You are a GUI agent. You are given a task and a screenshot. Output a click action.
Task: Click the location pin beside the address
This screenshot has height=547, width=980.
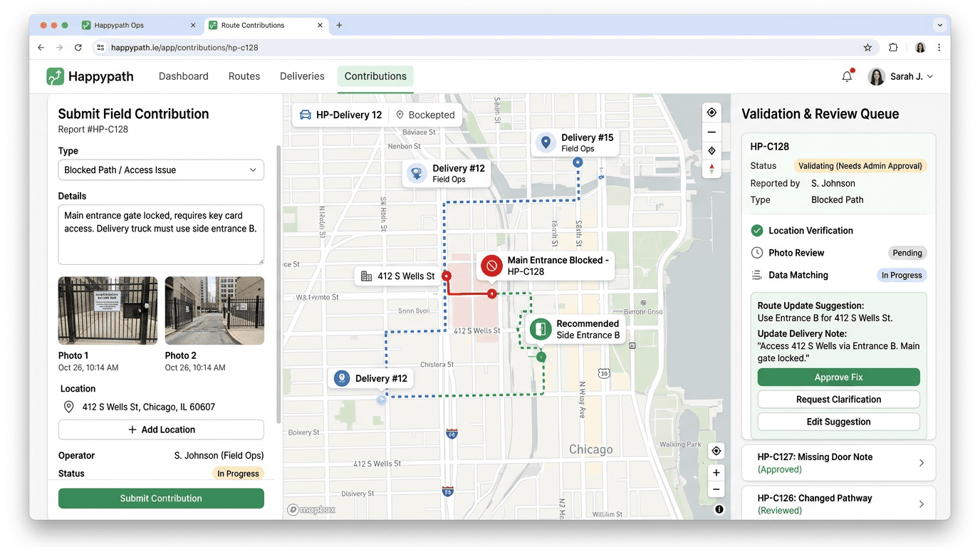[x=69, y=407]
